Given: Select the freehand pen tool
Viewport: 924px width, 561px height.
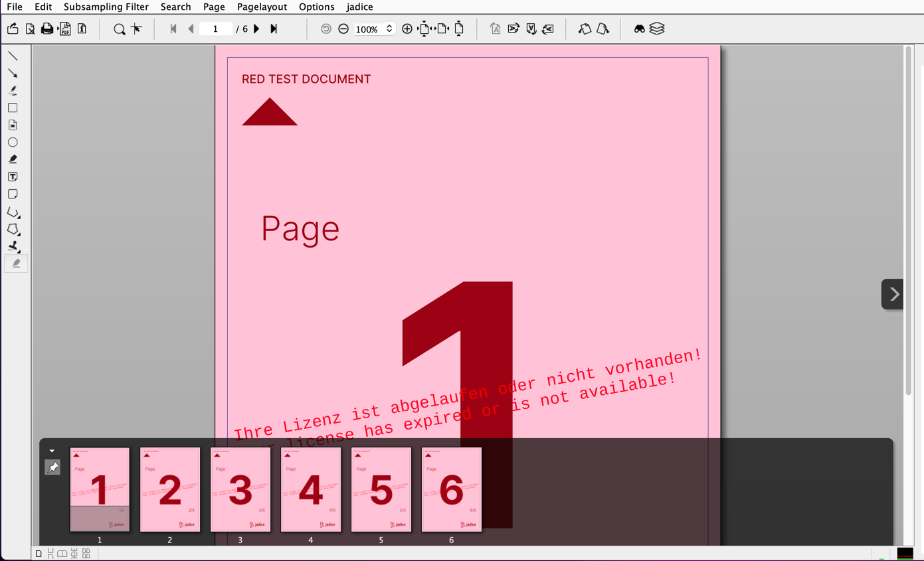Looking at the screenshot, I should point(13,90).
